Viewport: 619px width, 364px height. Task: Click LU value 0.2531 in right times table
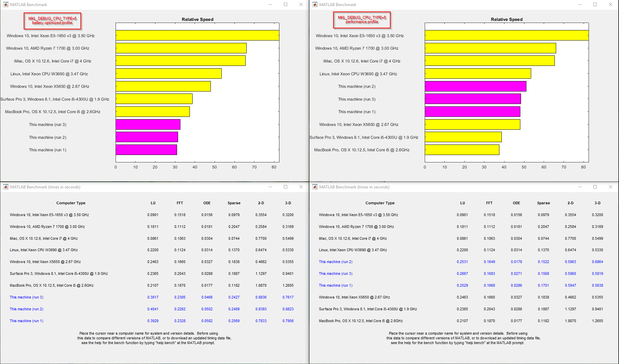(462, 262)
